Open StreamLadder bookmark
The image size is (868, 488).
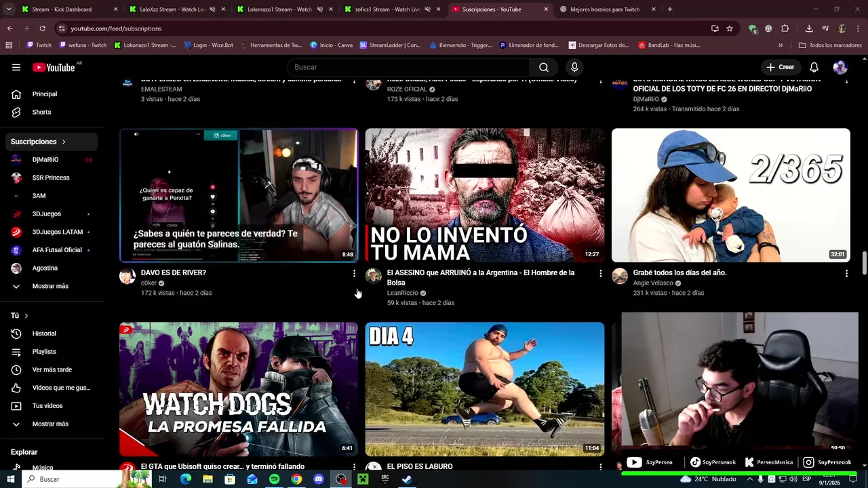pos(391,45)
